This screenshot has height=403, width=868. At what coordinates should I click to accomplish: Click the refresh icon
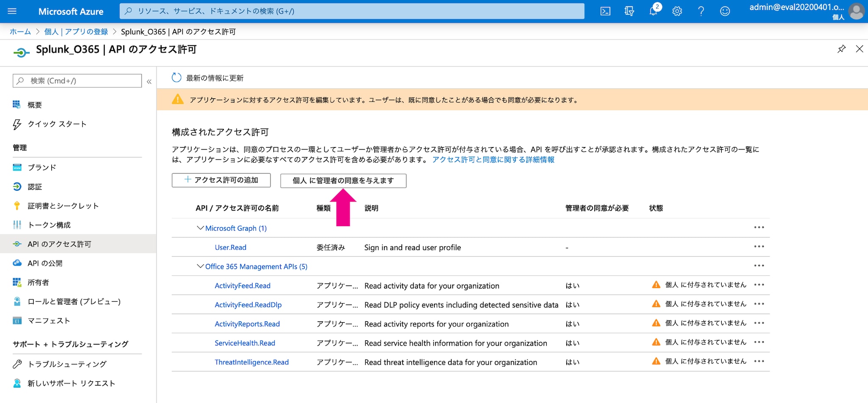coord(176,78)
